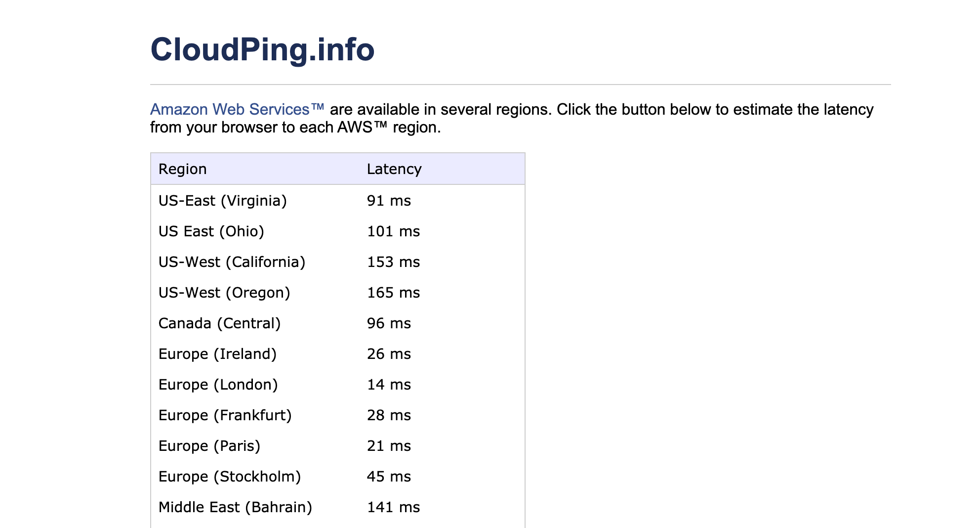Click the Europe (Stockholm) region entry

[x=229, y=476]
